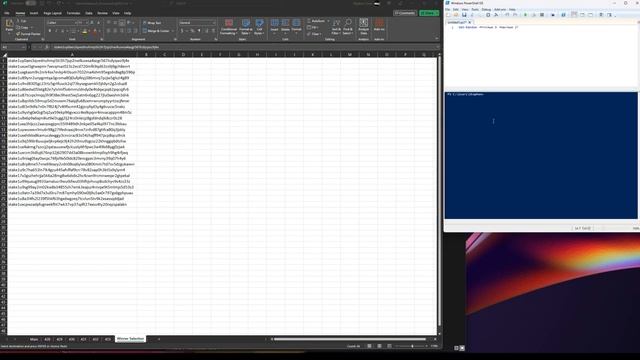
Task: Open the Clear dropdown in Editing group
Action: pos(315,34)
